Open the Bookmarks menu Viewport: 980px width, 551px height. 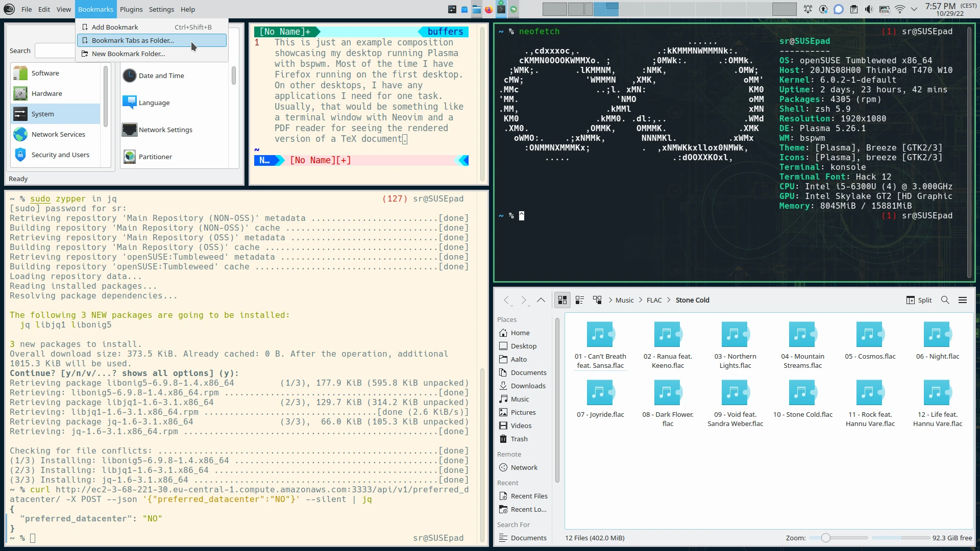(95, 9)
